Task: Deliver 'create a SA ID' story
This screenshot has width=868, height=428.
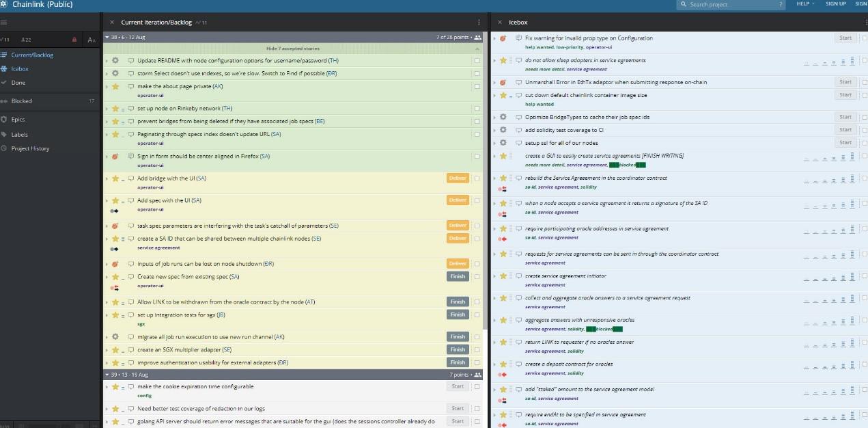Action: pos(458,239)
